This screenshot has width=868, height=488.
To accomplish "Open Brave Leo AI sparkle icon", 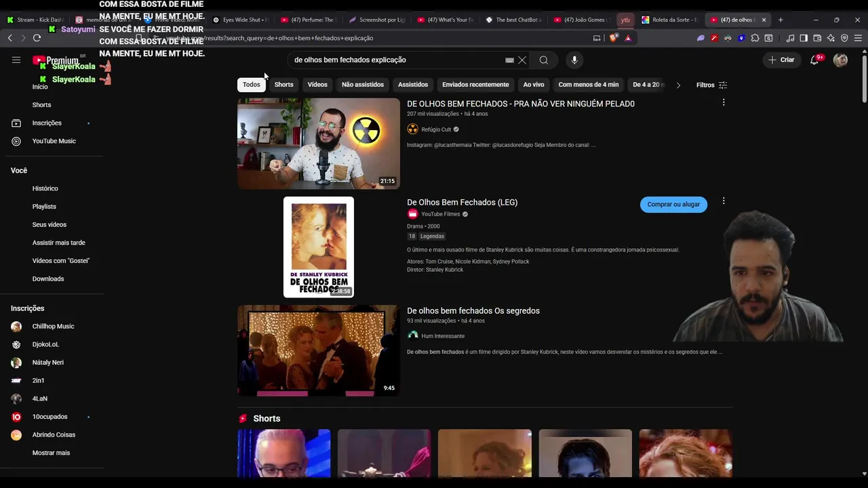I will [x=831, y=38].
